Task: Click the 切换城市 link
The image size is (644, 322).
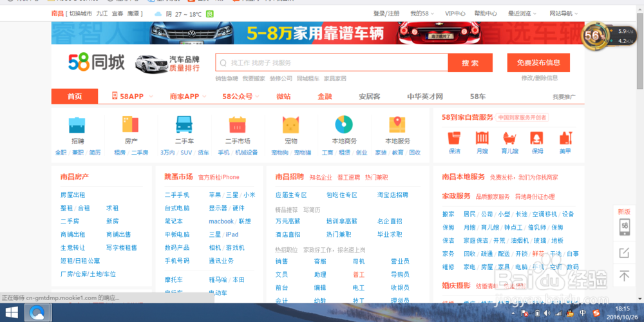Action: tap(80, 14)
